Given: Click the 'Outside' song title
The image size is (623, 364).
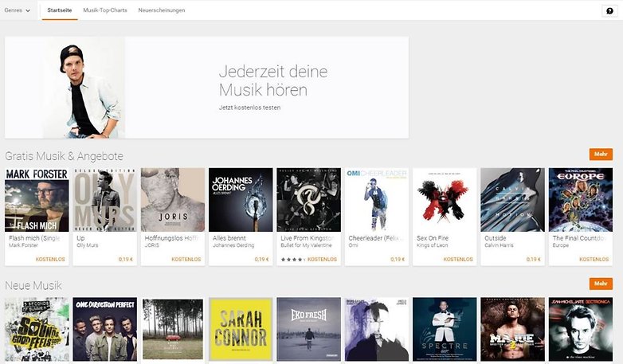Looking at the screenshot, I should [495, 238].
